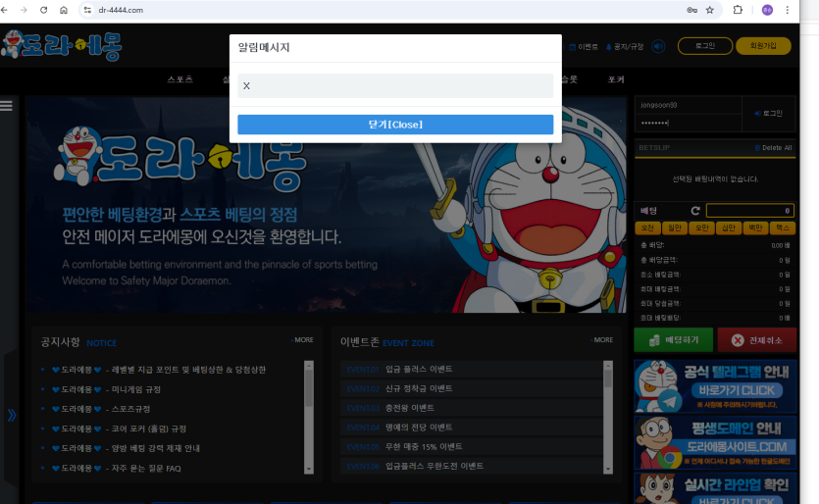Screen dimensions: 819x504
Task: Toggle the site sound speaker icon
Action: point(659,46)
